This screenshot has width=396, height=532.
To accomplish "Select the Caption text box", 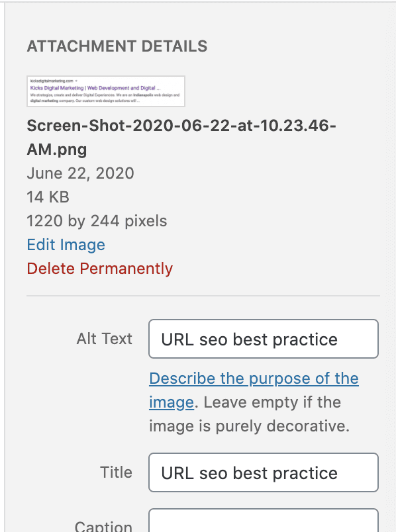I will (x=264, y=520).
